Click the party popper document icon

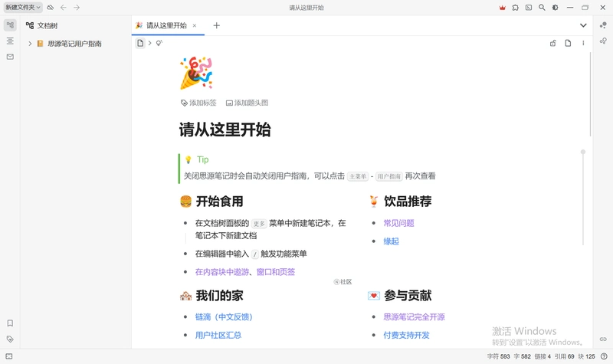click(196, 73)
